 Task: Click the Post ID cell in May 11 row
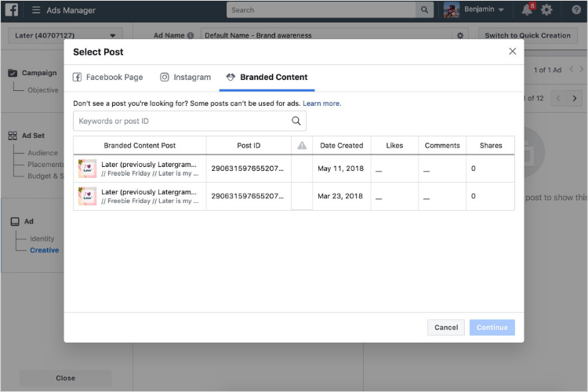(x=248, y=169)
